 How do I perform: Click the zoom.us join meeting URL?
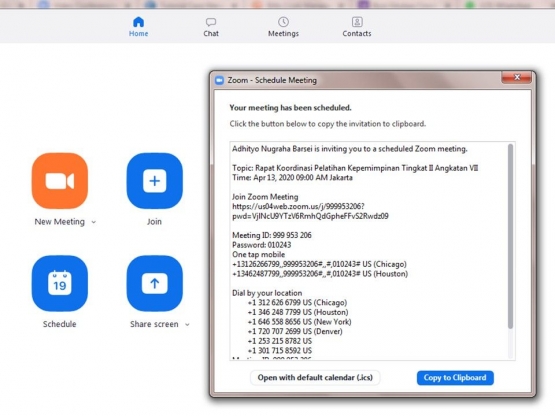[310, 211]
